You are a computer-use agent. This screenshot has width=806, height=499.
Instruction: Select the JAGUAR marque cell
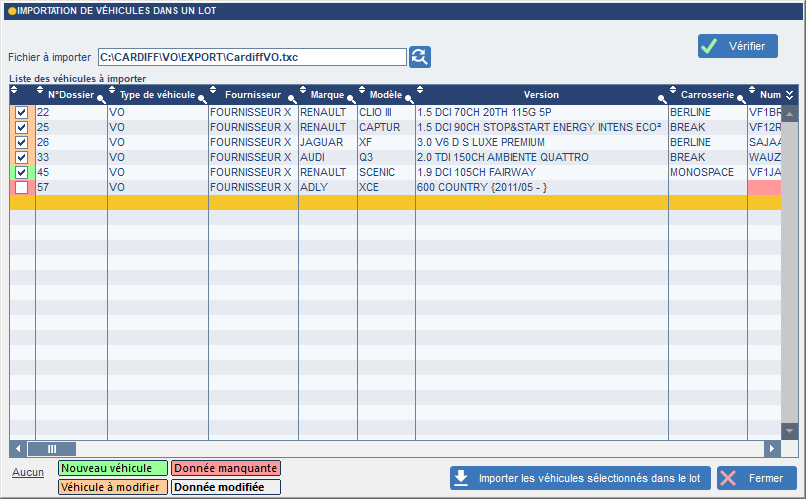pos(327,142)
